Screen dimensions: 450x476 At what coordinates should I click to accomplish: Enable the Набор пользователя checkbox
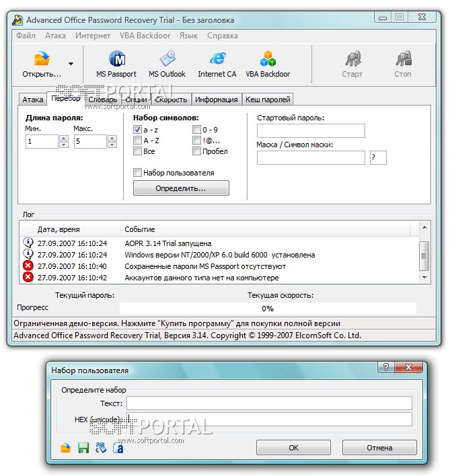point(137,173)
